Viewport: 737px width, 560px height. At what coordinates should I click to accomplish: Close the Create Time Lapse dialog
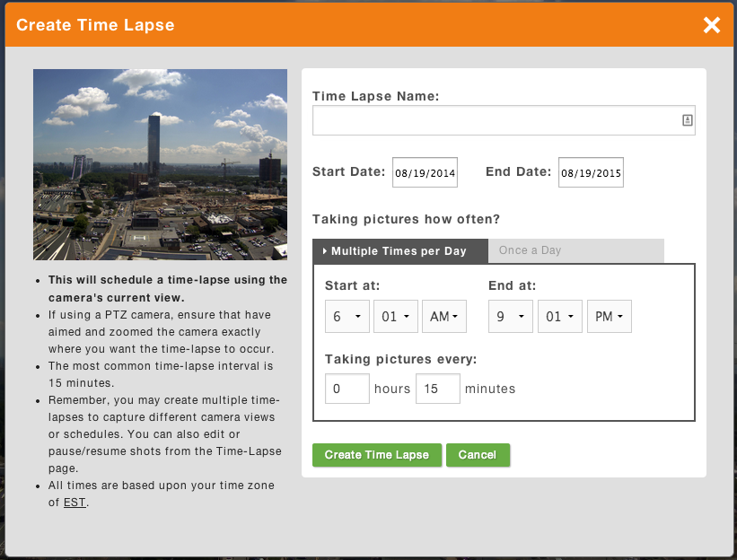(x=712, y=25)
